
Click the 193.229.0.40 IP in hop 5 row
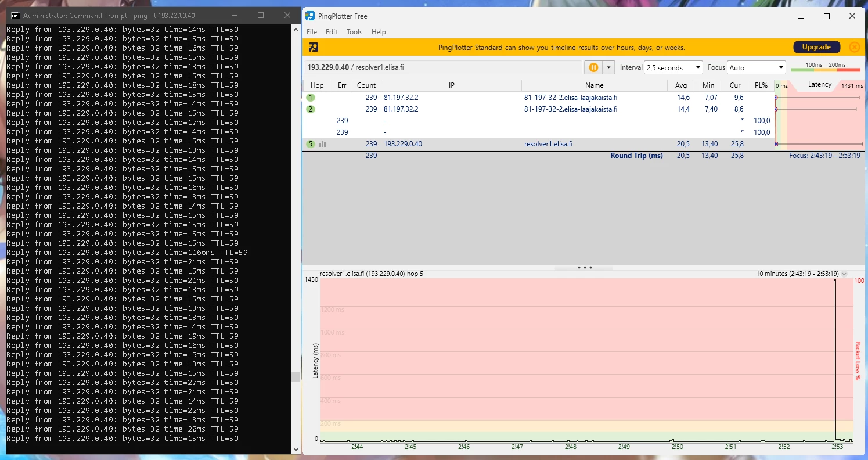pyautogui.click(x=403, y=144)
